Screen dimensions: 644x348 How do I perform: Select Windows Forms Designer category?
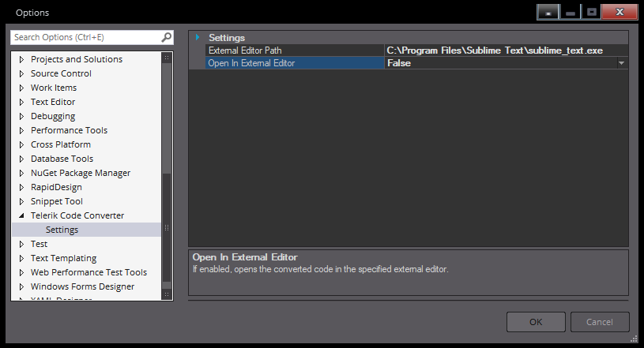pyautogui.click(x=82, y=287)
